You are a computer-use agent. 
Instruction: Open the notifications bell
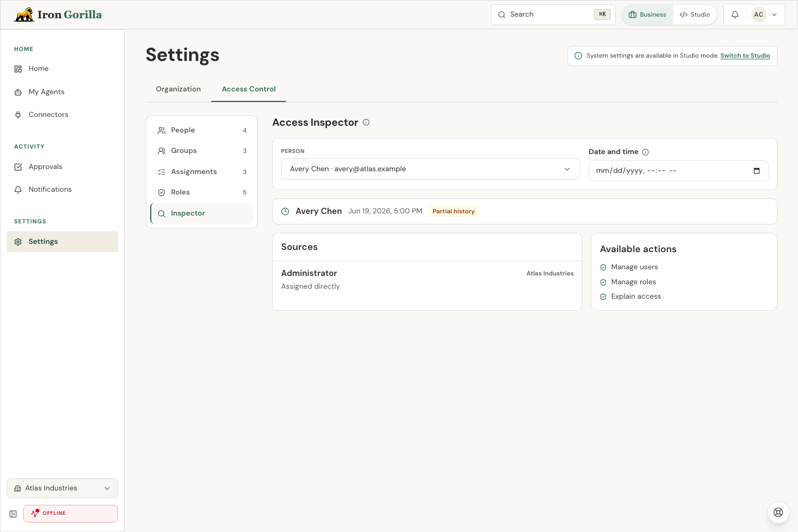tap(735, 15)
